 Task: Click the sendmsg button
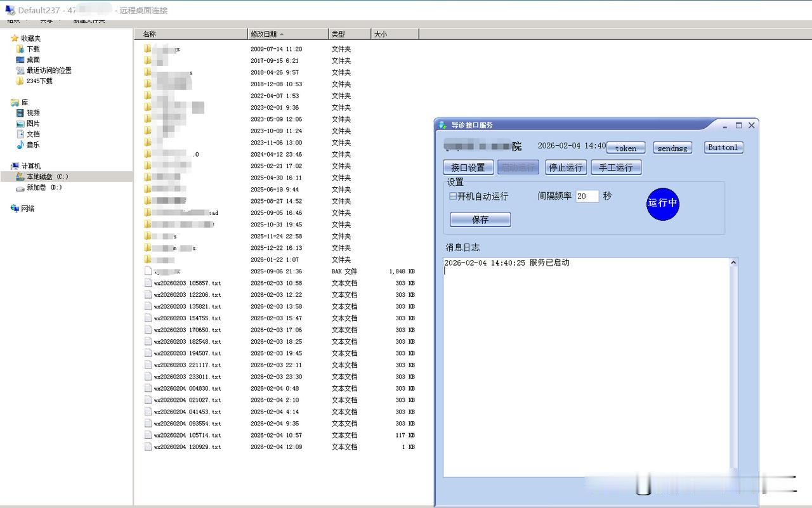(672, 148)
